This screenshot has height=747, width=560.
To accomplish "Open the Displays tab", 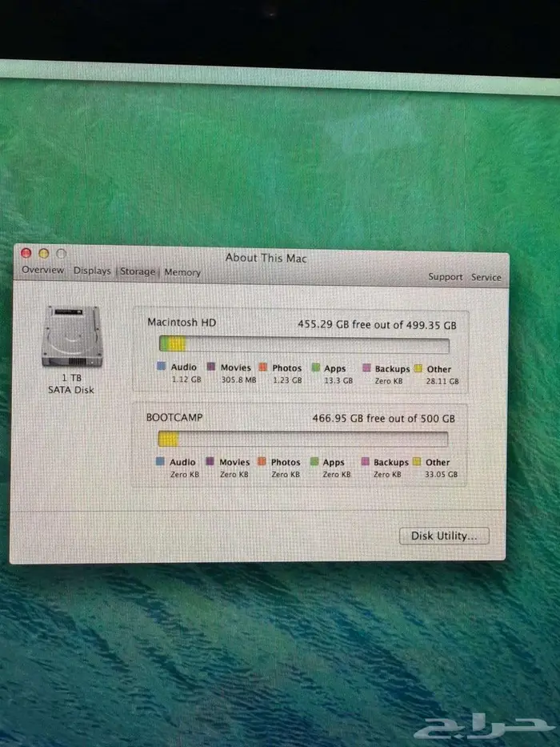I will click(x=92, y=271).
